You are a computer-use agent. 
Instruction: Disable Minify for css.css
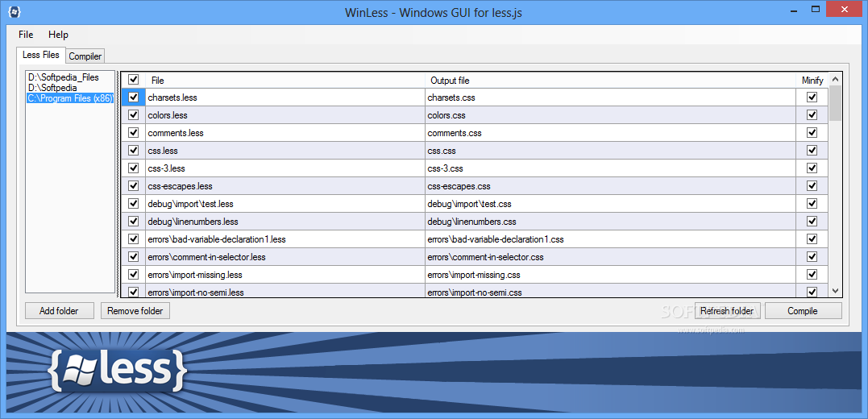pyautogui.click(x=812, y=151)
